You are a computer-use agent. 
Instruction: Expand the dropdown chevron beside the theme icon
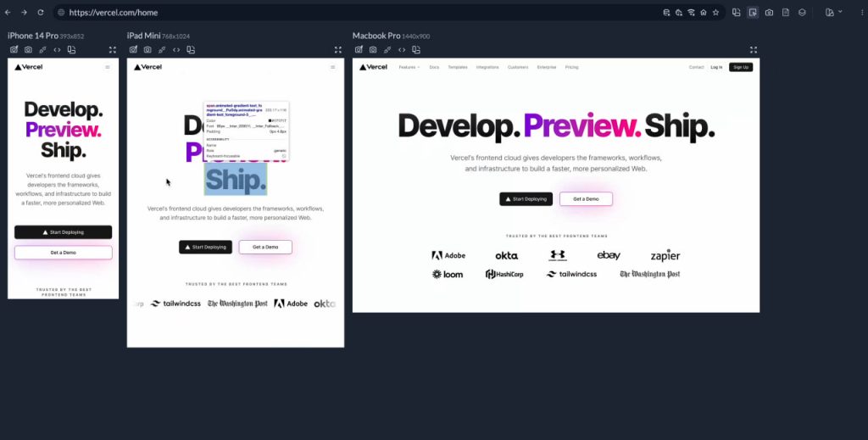[x=840, y=11]
